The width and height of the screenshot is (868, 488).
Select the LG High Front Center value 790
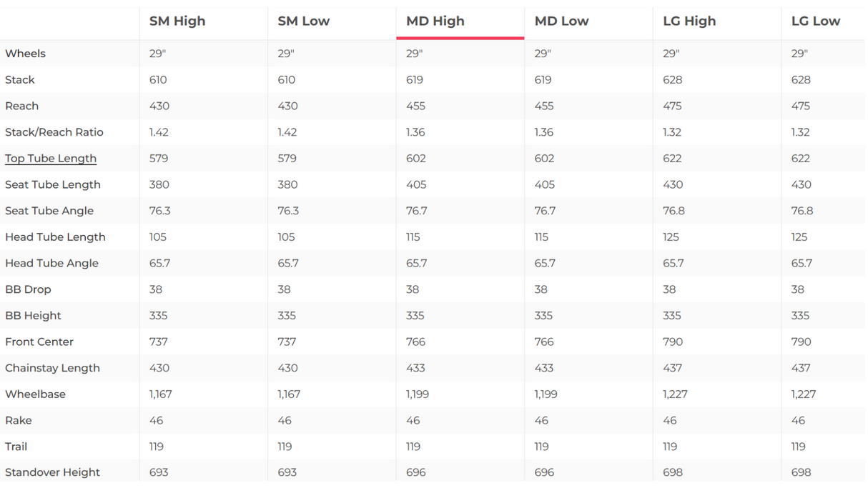(673, 342)
